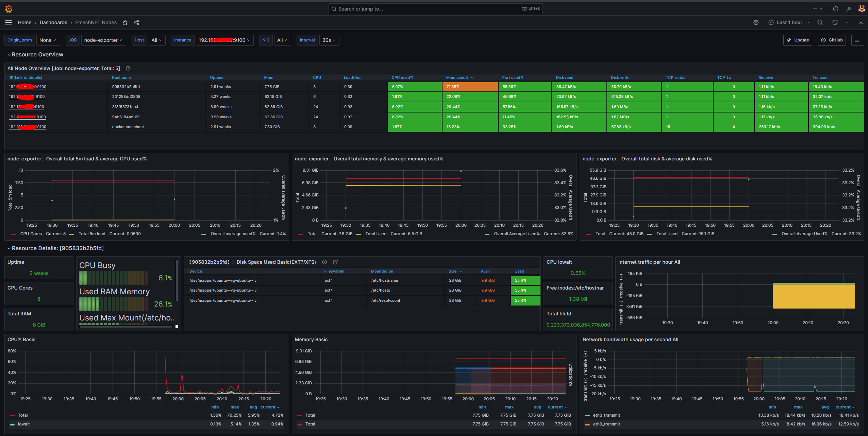The height and width of the screenshot is (436, 868).
Task: Click the Update button
Action: point(798,40)
